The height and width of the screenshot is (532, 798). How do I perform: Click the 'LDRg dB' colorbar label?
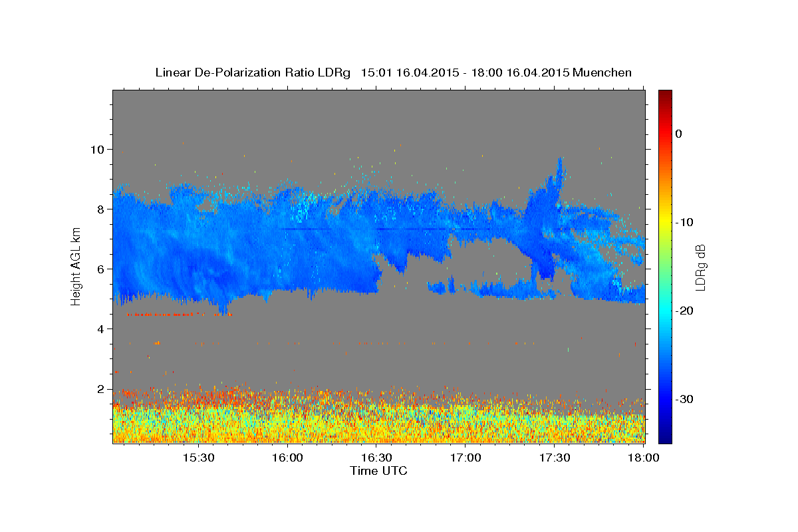coord(700,268)
